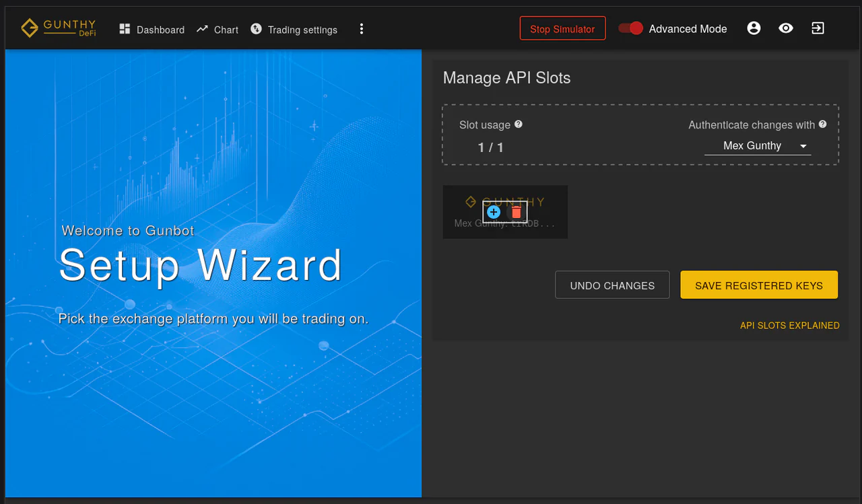Click the Authenticate changes with help icon
The height and width of the screenshot is (504, 862).
822,124
